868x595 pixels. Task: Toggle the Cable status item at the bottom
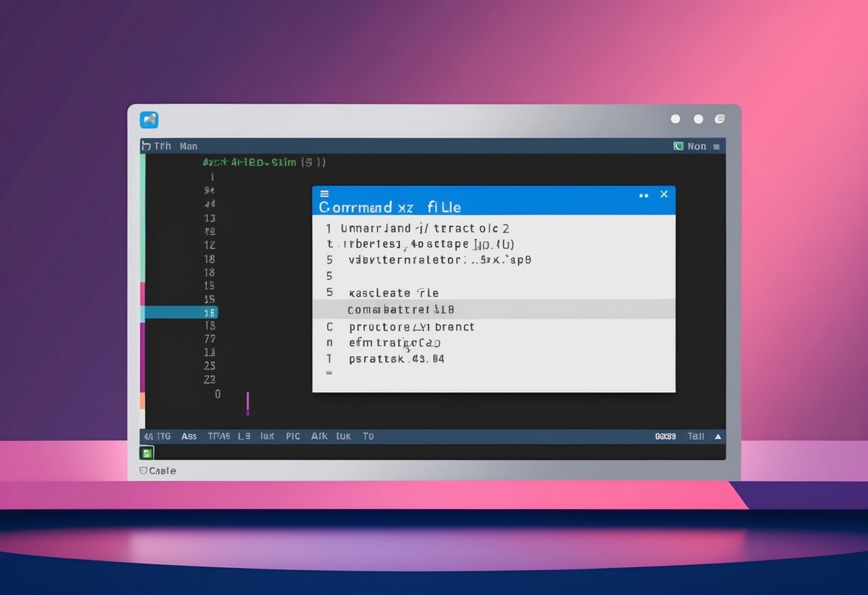(157, 471)
